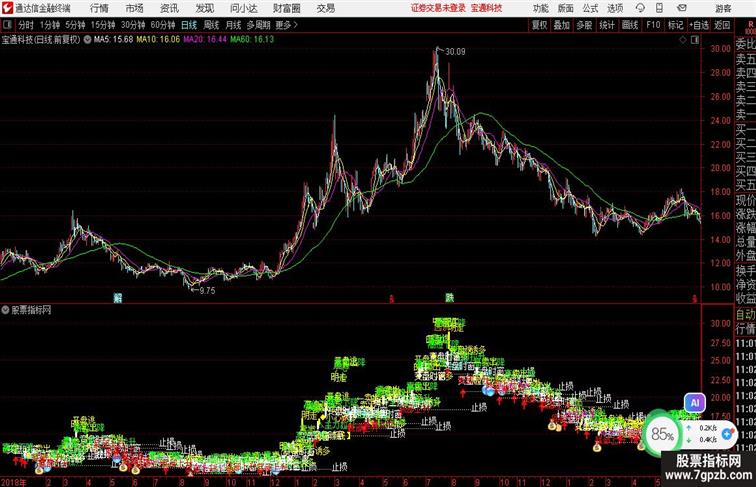
Task: Toggle the left sidebar panel icon
Action: [7, 25]
